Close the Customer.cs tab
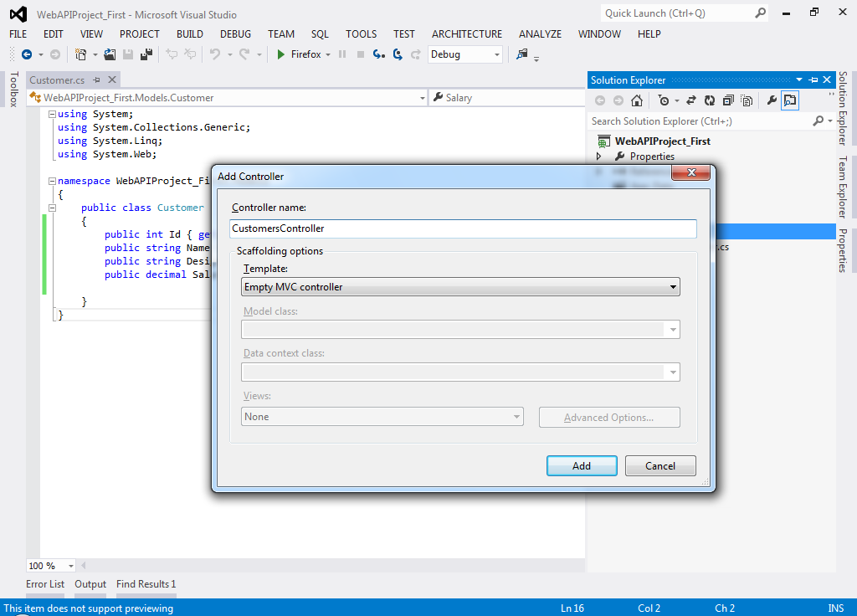Screen dimensions: 857x616 tap(112, 80)
